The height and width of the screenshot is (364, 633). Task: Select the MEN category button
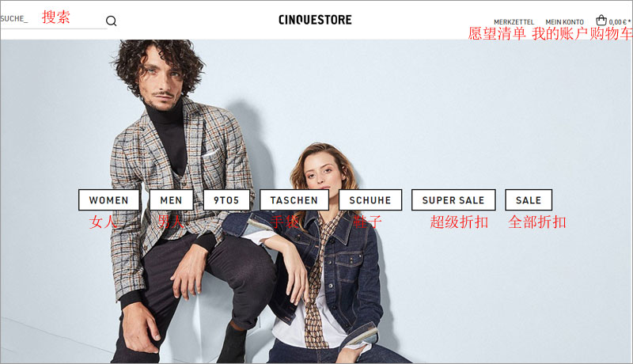coord(171,200)
